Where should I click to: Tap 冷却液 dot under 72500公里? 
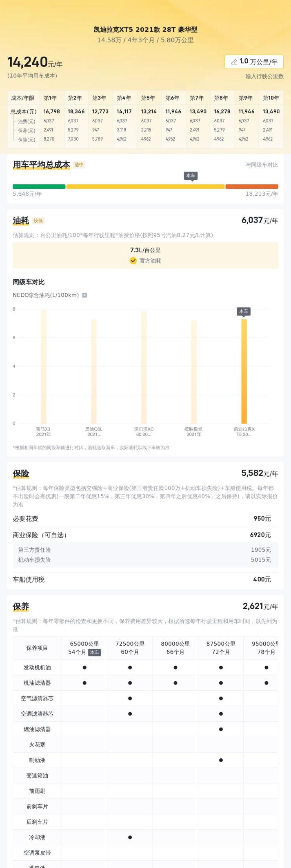130,837
